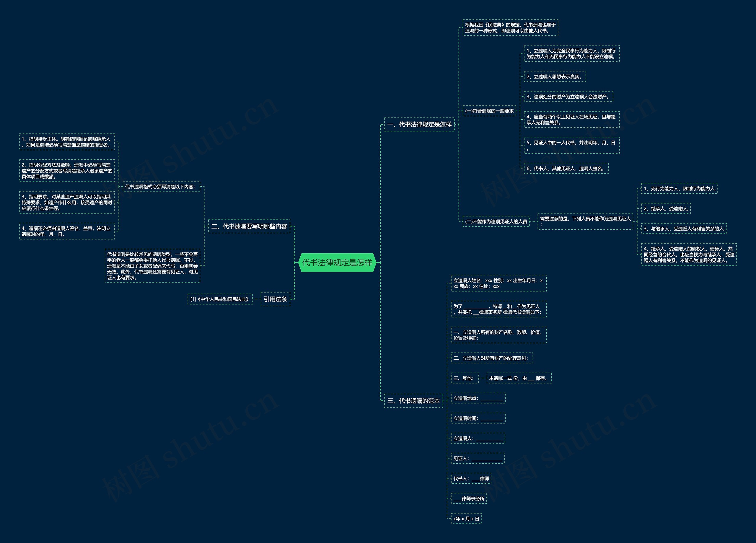
Task: Select branch 二、代书遗嘱要写明哪些内容
Action: pyautogui.click(x=249, y=226)
